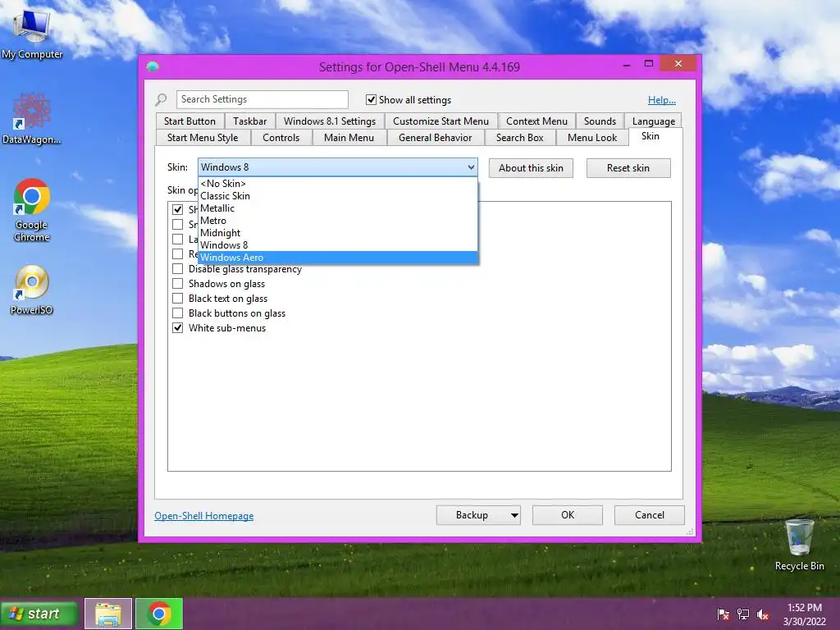840x630 pixels.
Task: Click the resize grip of the settings window
Action: pos(690,532)
